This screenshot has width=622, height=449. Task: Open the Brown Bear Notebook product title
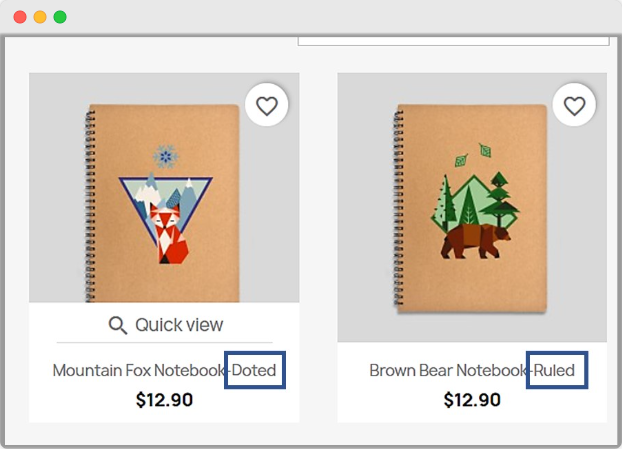click(x=472, y=370)
